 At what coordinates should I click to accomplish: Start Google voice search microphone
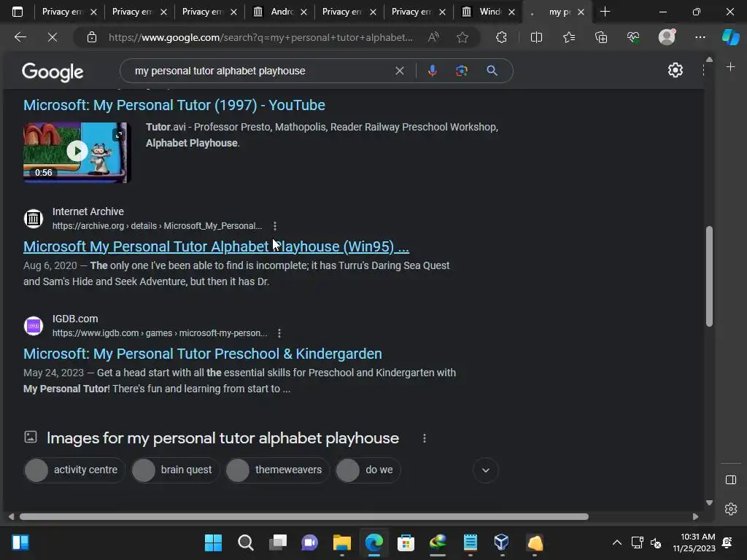pos(432,71)
